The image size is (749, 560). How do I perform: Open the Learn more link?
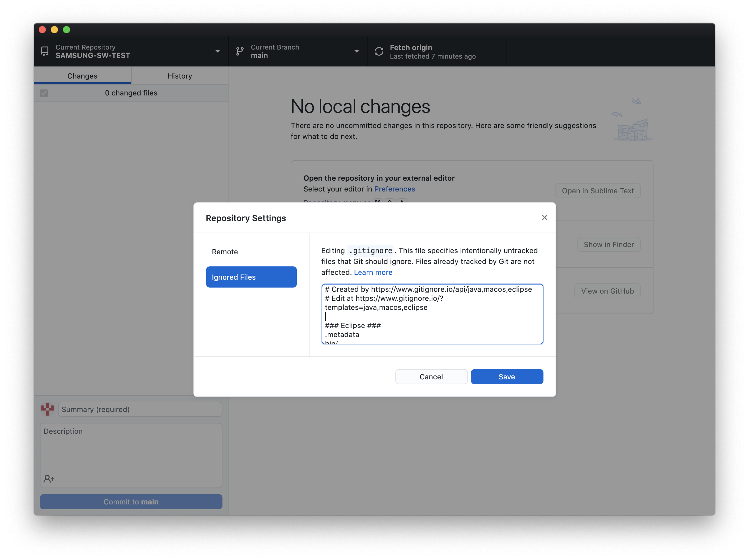373,272
